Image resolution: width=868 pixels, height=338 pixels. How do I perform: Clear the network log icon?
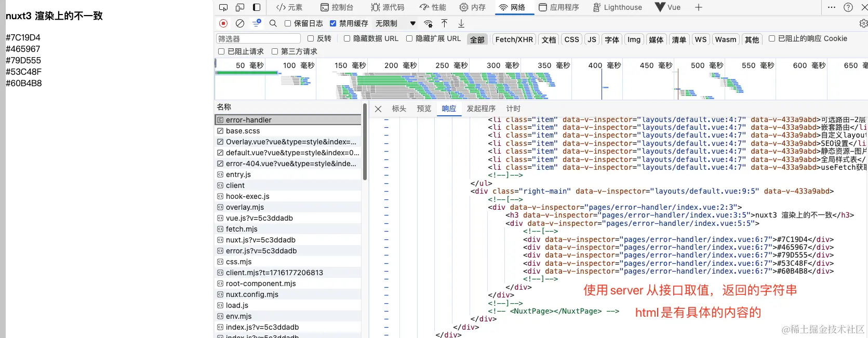tap(240, 23)
